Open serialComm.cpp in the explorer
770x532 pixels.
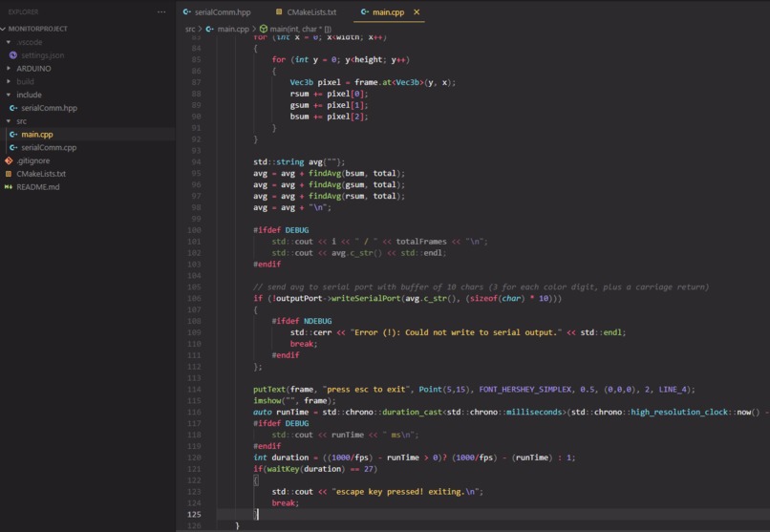click(x=49, y=147)
